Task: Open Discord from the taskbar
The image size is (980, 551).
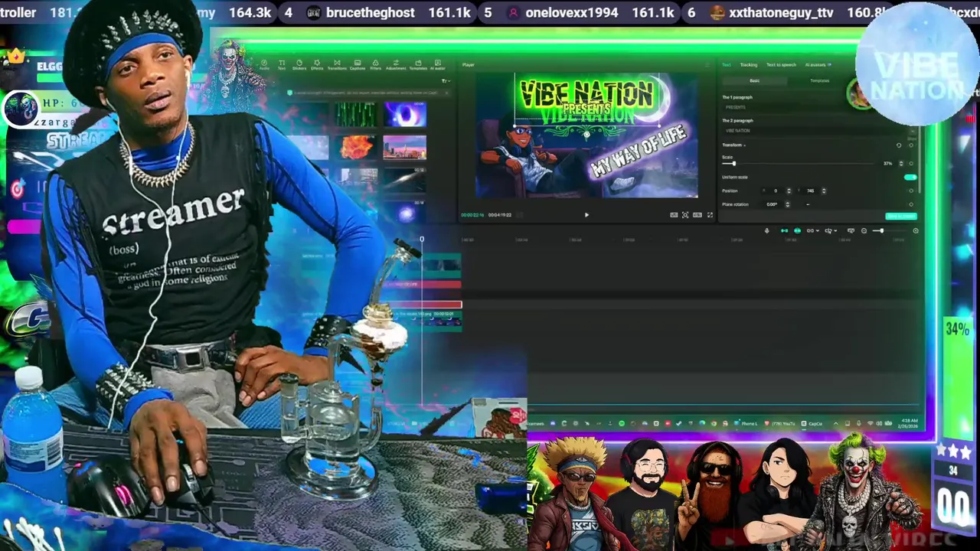Action: [x=553, y=423]
